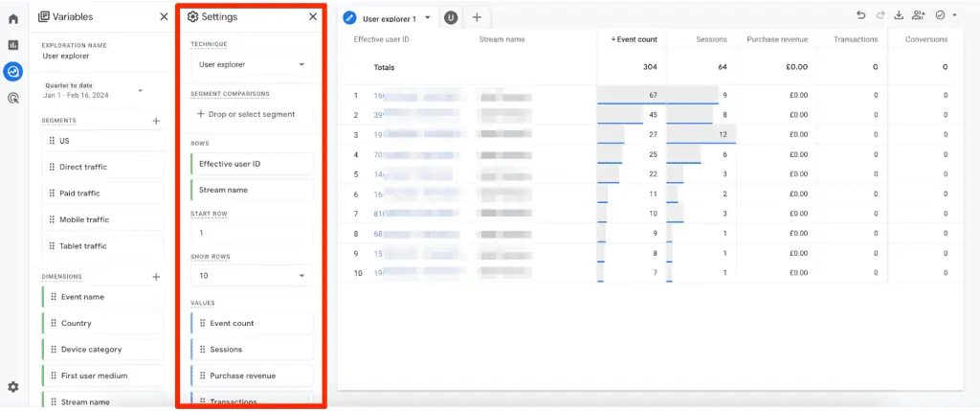Image resolution: width=980 pixels, height=411 pixels.
Task: Open the Reports icon in left navigation
Action: pos(13,45)
